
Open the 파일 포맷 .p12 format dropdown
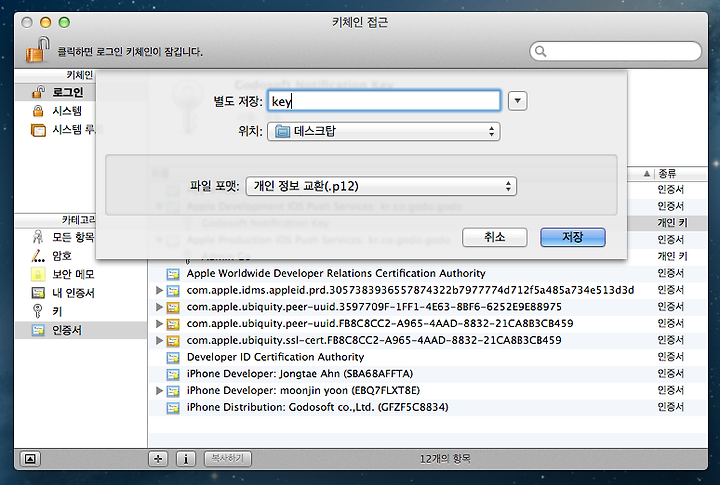point(381,186)
